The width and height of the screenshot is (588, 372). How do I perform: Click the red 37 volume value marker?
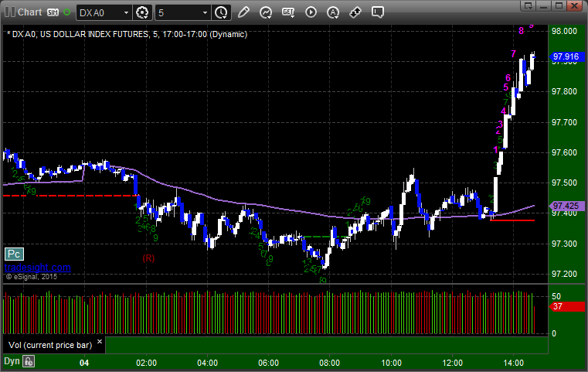566,306
